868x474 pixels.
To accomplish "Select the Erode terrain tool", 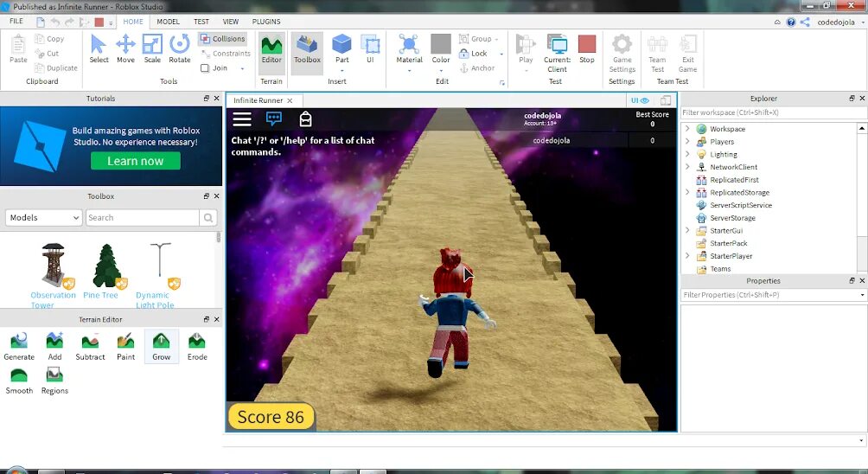I will (x=197, y=347).
